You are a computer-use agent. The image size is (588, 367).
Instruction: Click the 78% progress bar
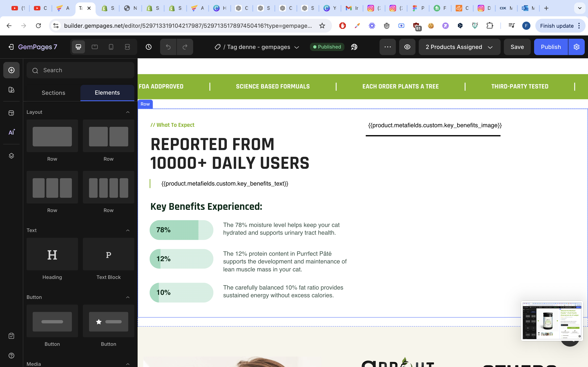[181, 230]
